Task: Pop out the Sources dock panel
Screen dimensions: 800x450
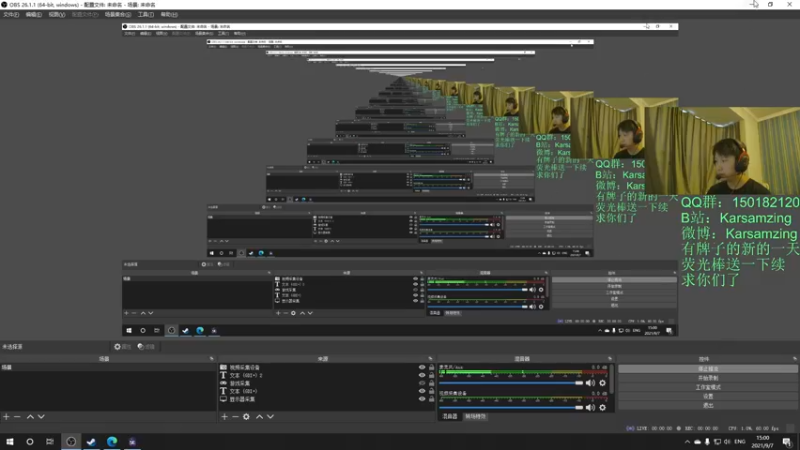Action: [x=431, y=359]
